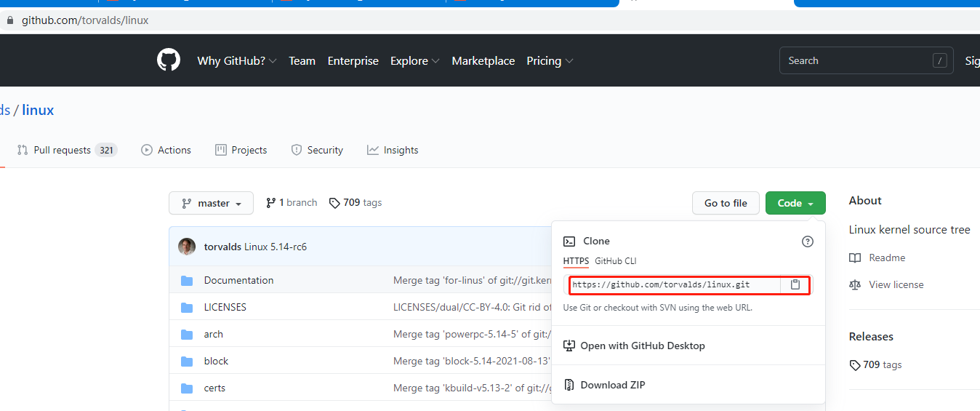The width and height of the screenshot is (980, 411).
Task: Click the arch folder icon
Action: pyautogui.click(x=187, y=335)
